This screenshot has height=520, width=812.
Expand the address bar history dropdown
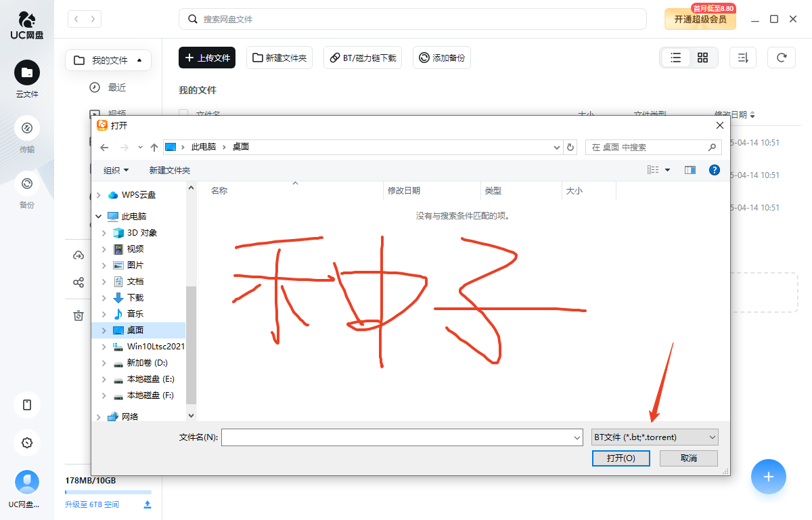click(556, 147)
